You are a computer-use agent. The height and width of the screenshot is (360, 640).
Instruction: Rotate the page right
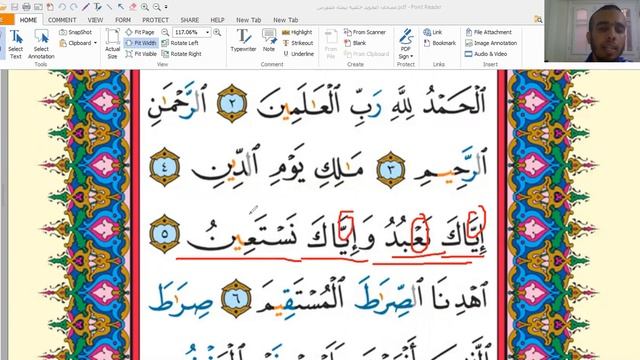coord(182,54)
